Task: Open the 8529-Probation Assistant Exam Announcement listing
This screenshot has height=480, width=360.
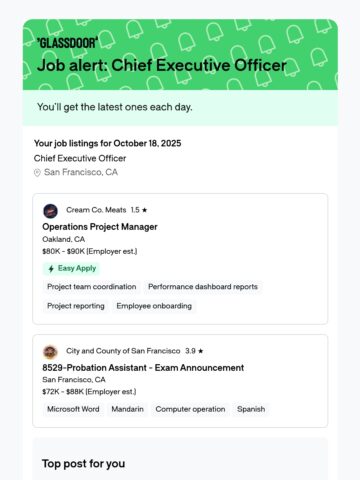Action: [143, 368]
